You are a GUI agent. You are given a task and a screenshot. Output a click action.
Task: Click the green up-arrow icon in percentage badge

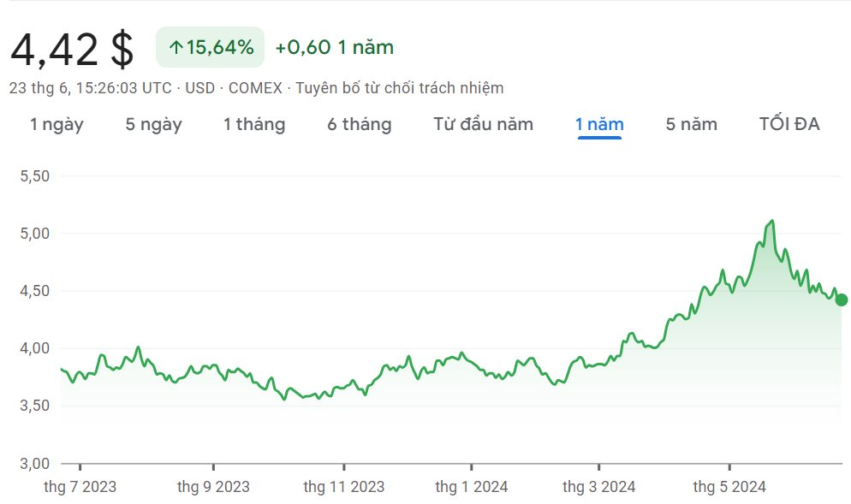click(x=176, y=48)
